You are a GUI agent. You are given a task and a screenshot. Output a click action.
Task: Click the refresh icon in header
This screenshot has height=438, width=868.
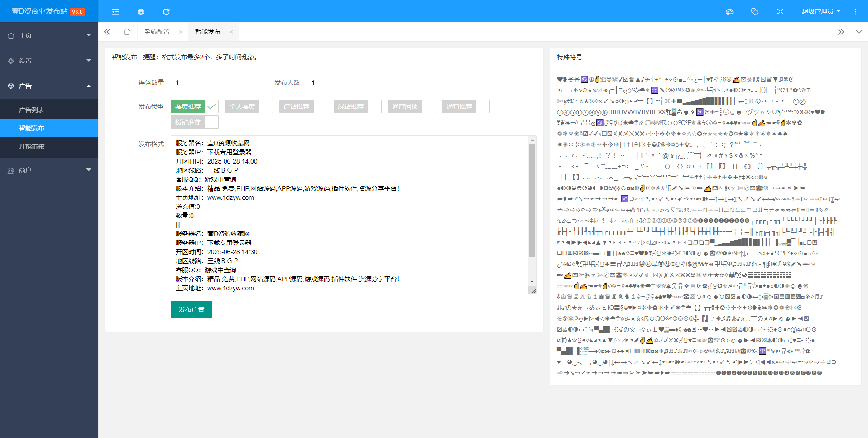[166, 12]
